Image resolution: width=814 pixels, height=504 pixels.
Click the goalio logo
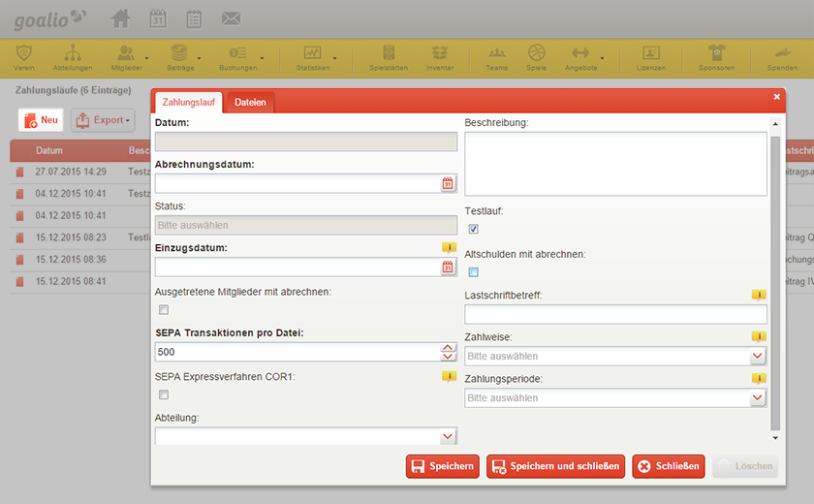49,19
